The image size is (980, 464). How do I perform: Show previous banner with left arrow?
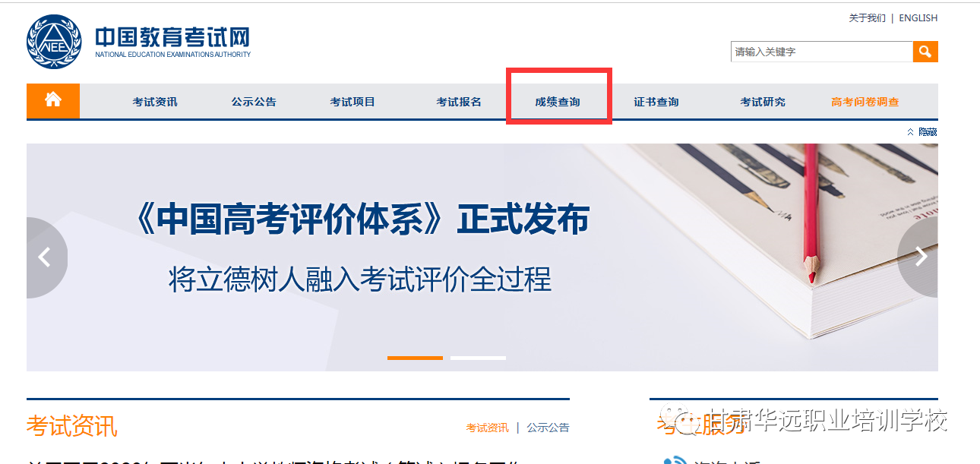point(46,257)
